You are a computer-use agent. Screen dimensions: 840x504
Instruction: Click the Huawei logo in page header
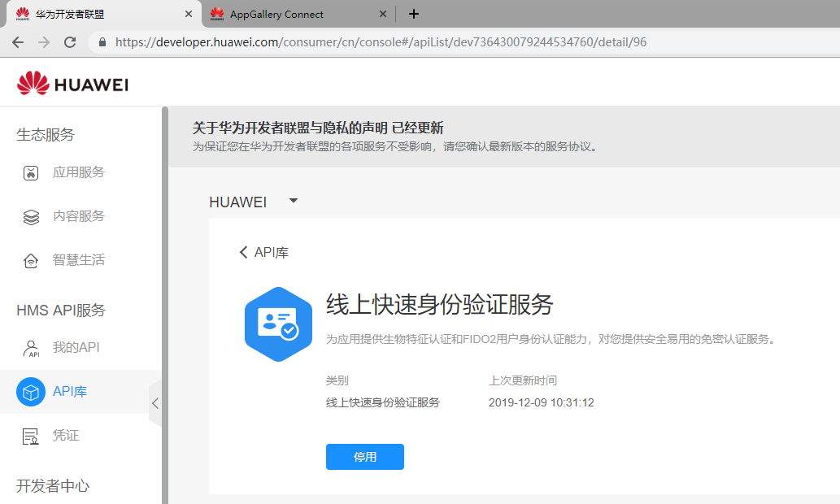[72, 85]
